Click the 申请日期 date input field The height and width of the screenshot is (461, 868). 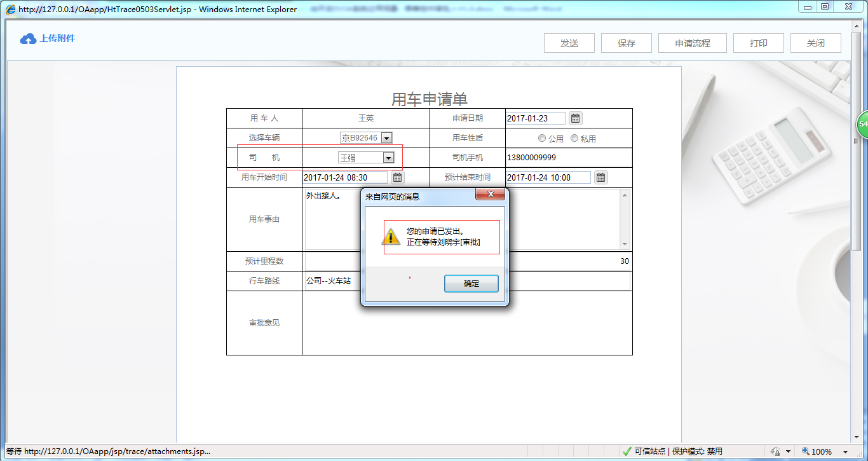[536, 118]
